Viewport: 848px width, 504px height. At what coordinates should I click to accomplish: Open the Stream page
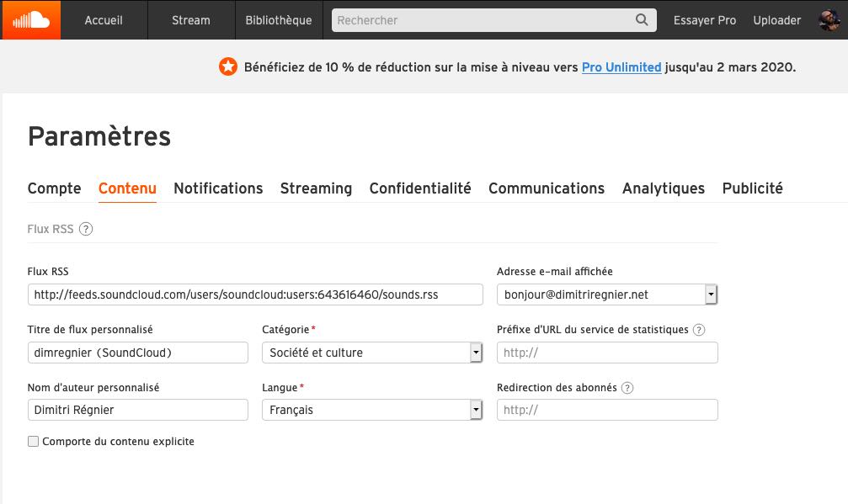click(191, 20)
